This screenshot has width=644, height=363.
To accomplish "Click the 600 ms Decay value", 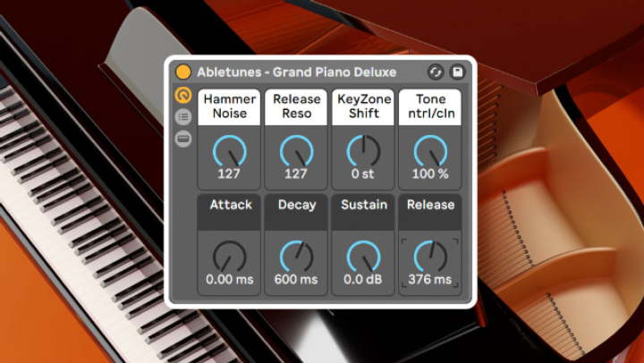I will [x=296, y=280].
